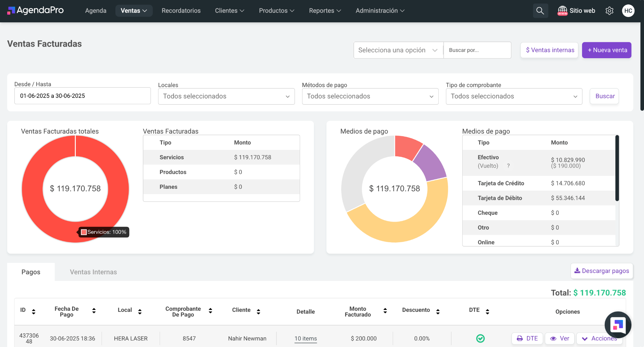Click the search magnifier icon in navbar
Image resolution: width=644 pixels, height=347 pixels.
[540, 11]
